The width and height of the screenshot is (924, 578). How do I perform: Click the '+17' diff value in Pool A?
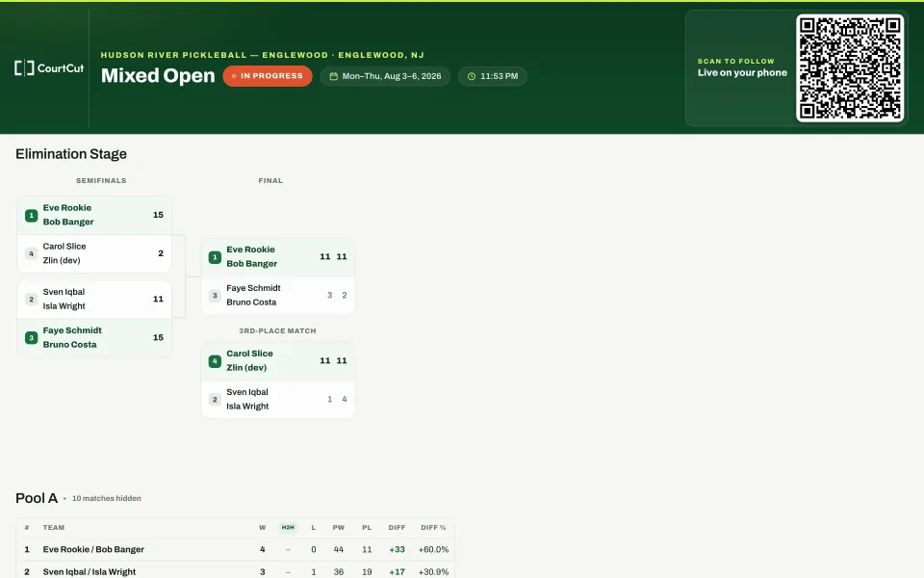tap(398, 571)
